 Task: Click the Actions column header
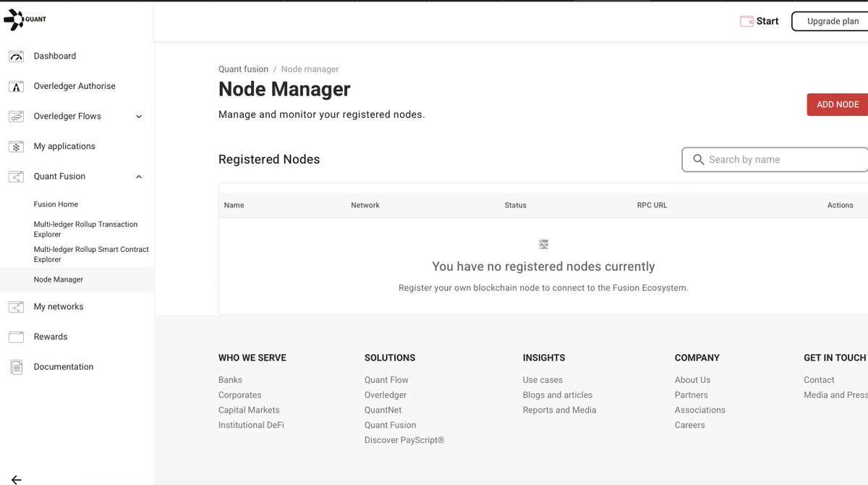841,206
